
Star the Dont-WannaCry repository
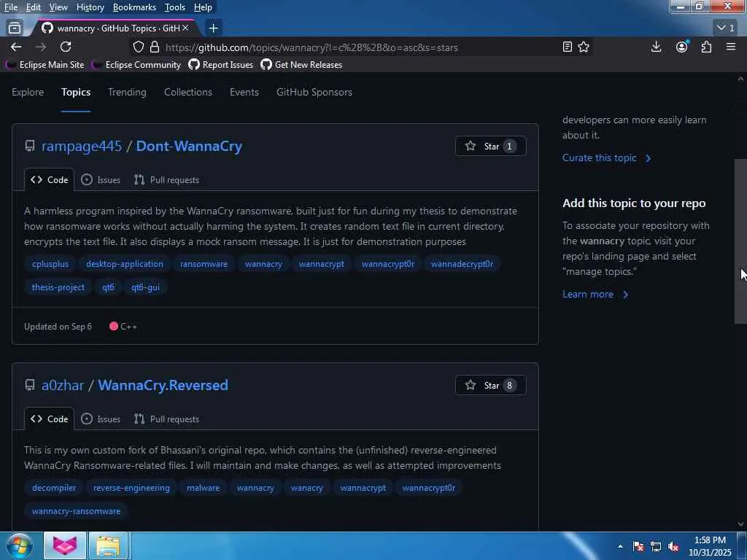pos(491,146)
